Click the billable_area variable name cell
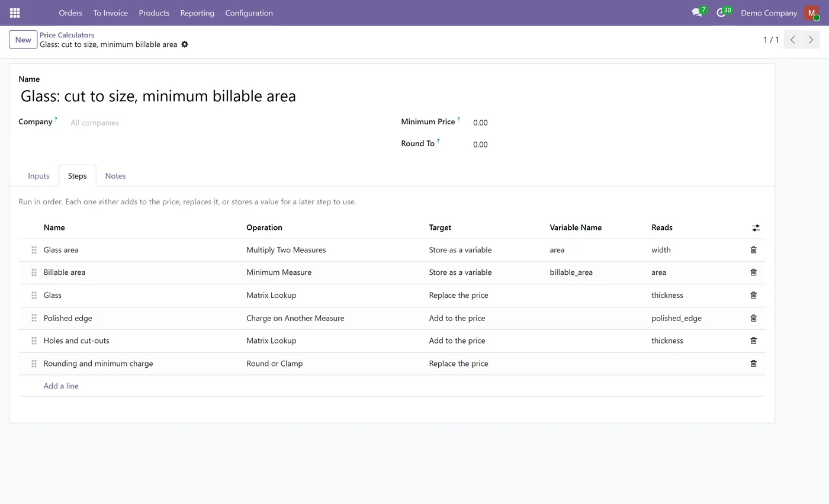829x504 pixels. pyautogui.click(x=571, y=272)
